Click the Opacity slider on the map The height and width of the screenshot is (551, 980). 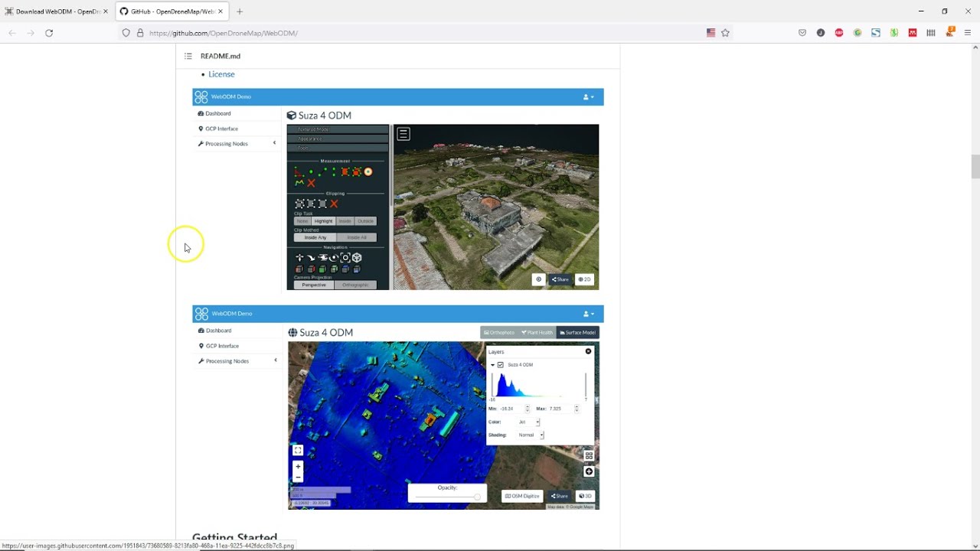447,497
